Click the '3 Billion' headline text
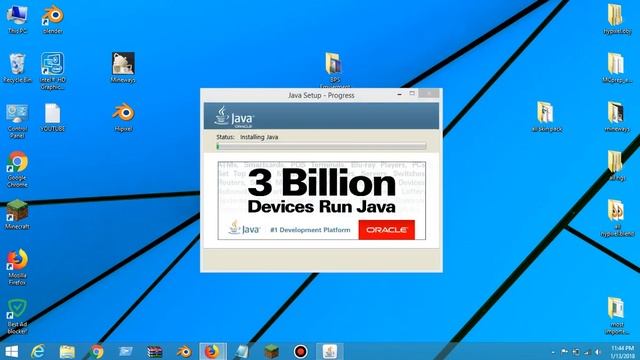 [322, 183]
